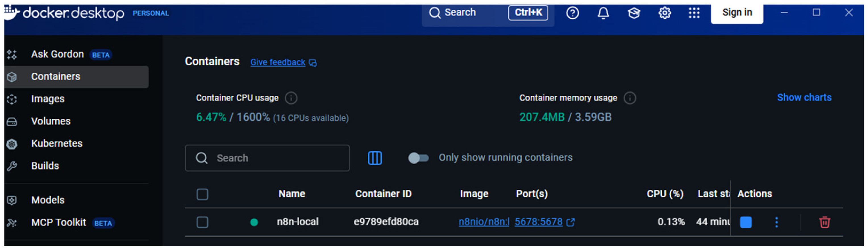Open n8n-local more actions menu
868x251 pixels.
(776, 222)
